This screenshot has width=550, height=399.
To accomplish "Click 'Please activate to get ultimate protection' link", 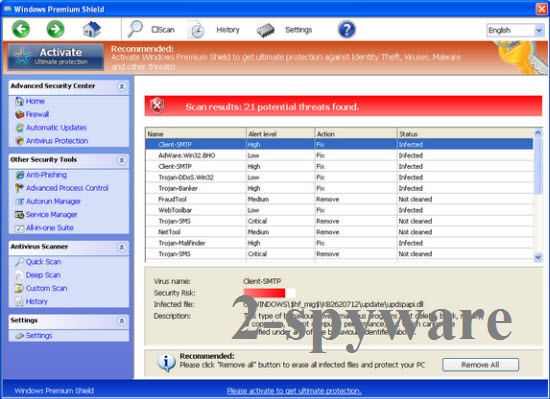I will (294, 391).
